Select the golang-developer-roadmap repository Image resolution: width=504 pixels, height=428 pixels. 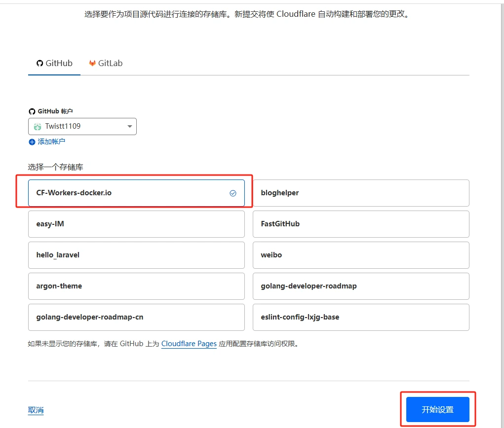(x=361, y=286)
